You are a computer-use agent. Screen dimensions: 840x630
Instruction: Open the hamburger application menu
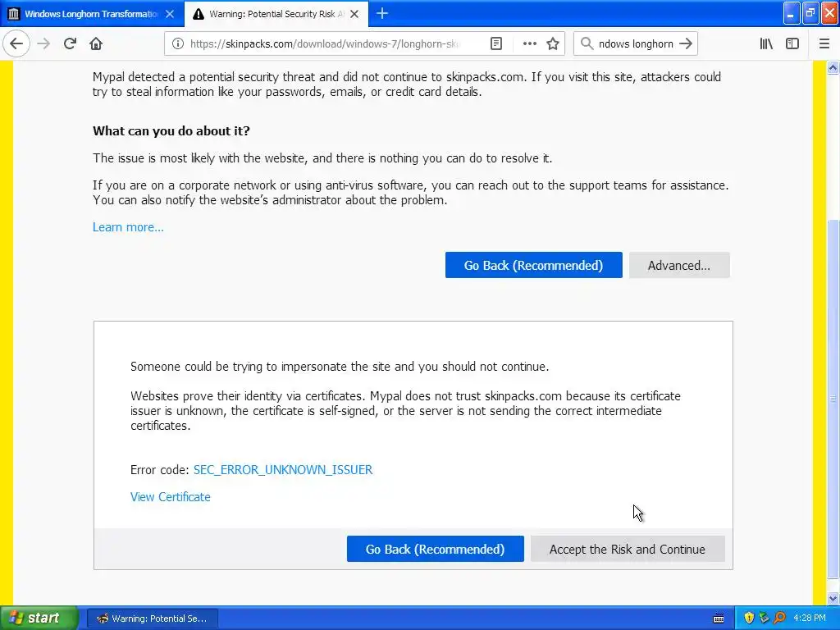click(824, 44)
